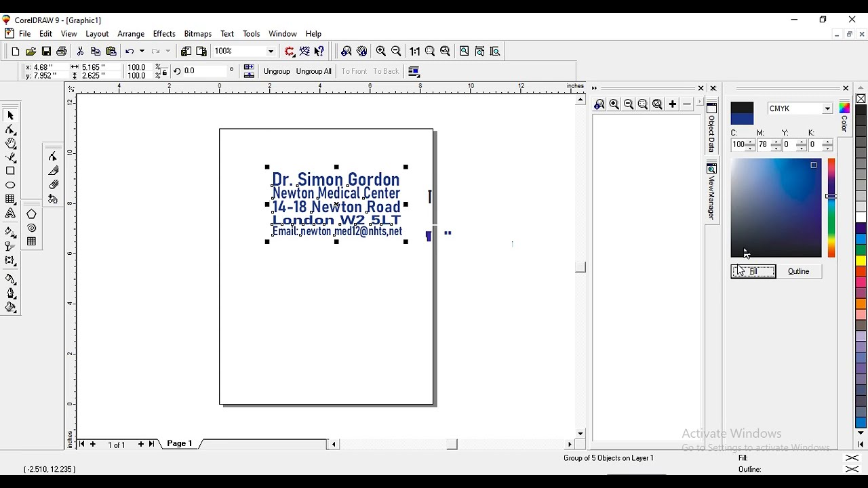Switch to the View Manager docker tab
The width and height of the screenshot is (868, 488).
712,192
